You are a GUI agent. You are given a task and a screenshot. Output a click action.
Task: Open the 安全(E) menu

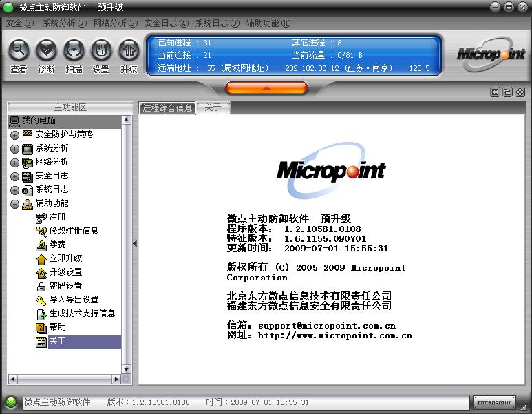(20, 23)
